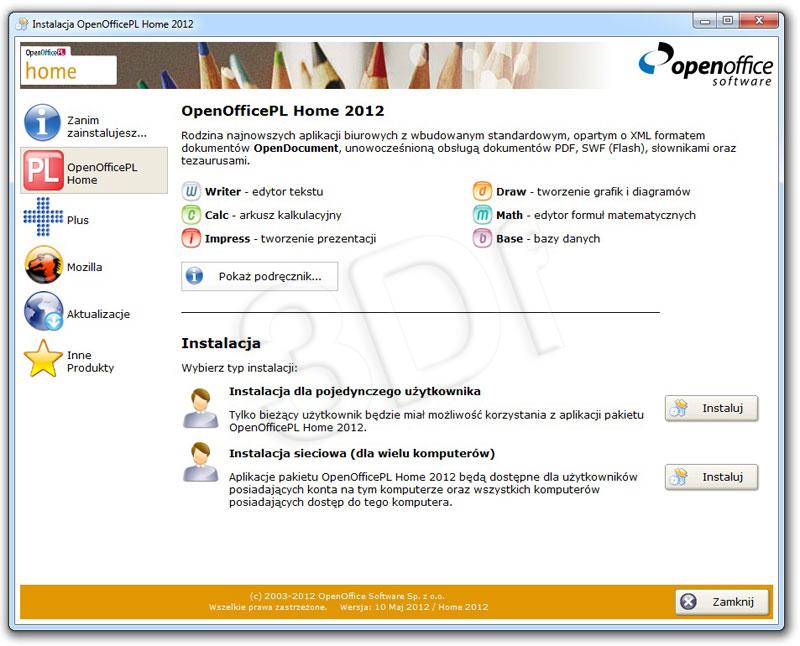This screenshot has height=646, width=800.
Task: Click the user icon for single-user installation
Action: (201, 408)
